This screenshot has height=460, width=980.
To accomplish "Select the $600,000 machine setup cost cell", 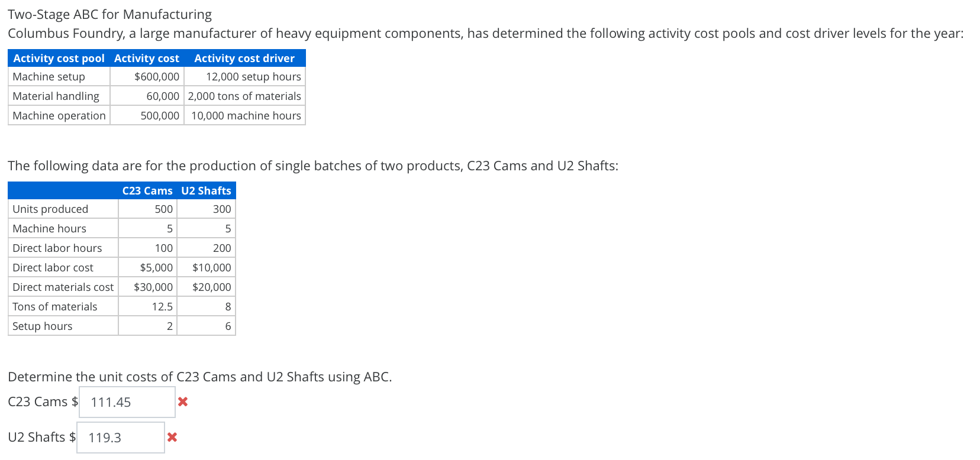I will pyautogui.click(x=147, y=77).
